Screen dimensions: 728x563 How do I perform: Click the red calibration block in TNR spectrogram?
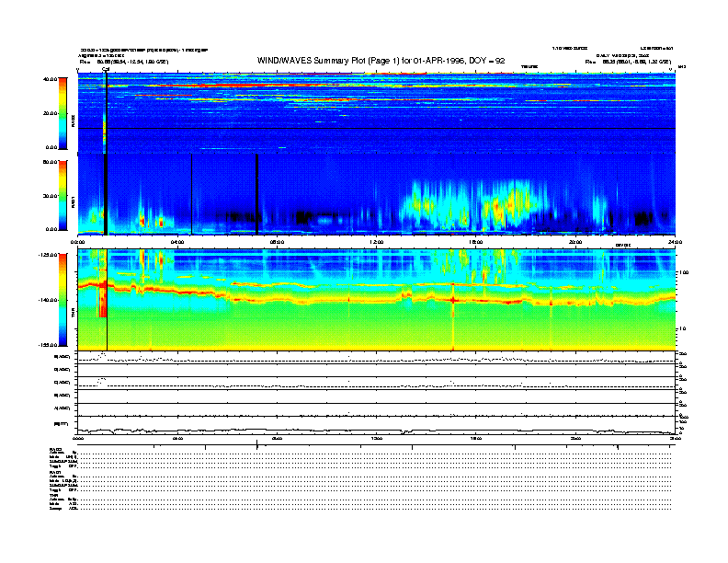tap(103, 300)
